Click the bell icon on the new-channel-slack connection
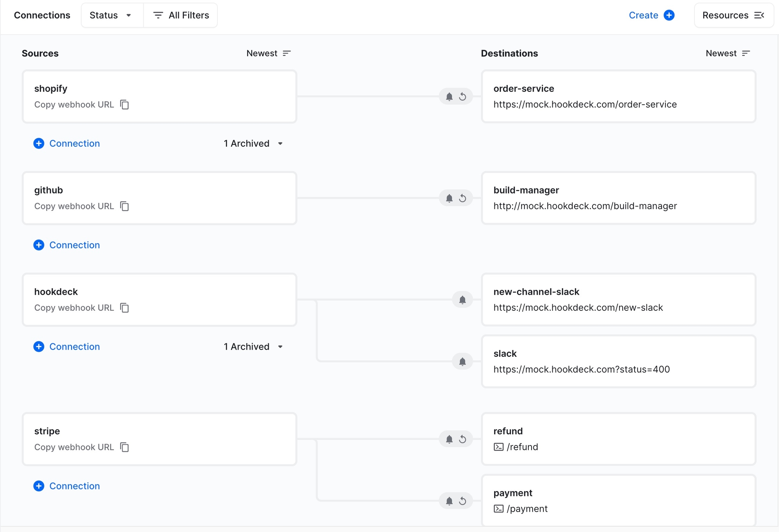The image size is (779, 532). [x=463, y=300]
